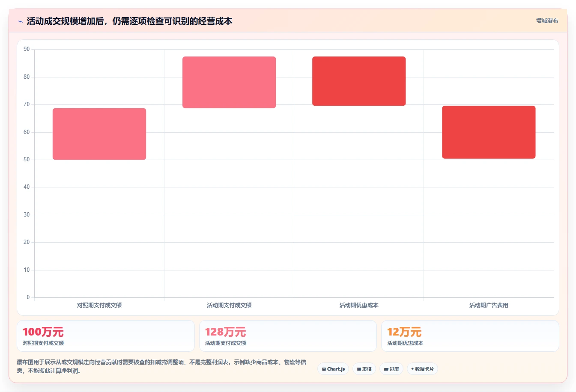This screenshot has height=392, width=576.
Task: Click the 128万元 data card
Action: click(x=288, y=336)
